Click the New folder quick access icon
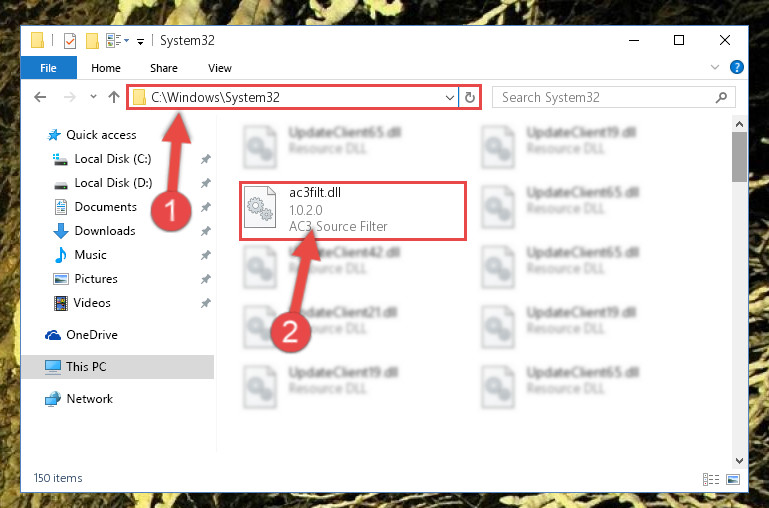769x508 pixels. point(92,41)
